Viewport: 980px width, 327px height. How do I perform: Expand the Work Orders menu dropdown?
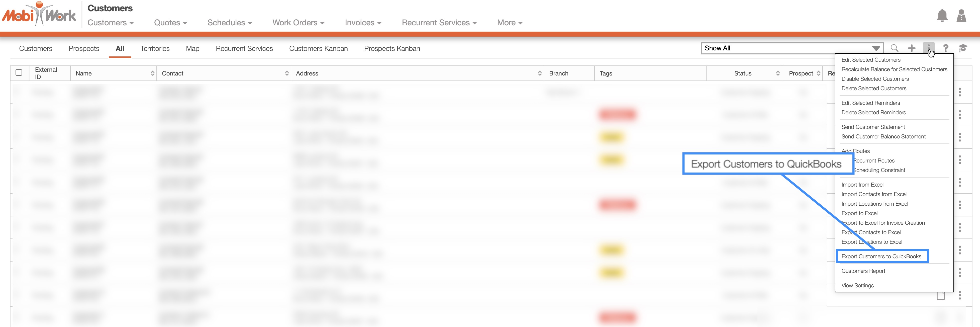point(298,23)
